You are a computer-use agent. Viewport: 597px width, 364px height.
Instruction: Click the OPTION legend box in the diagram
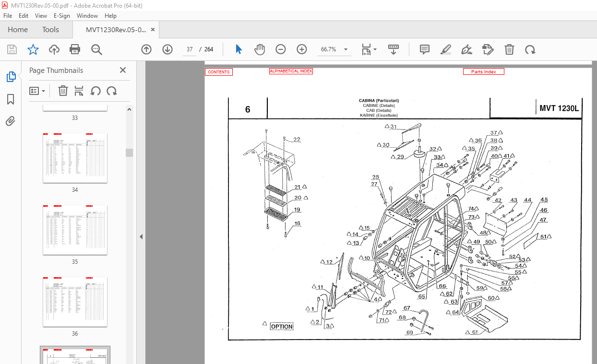[x=282, y=326]
